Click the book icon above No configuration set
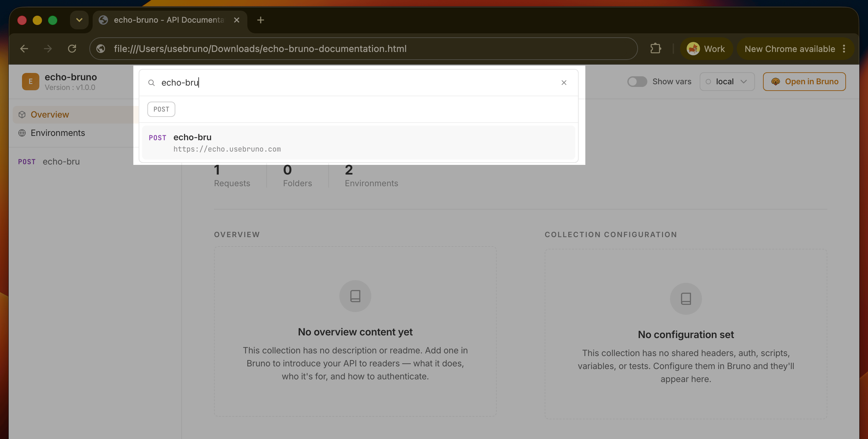868x439 pixels. coord(686,299)
